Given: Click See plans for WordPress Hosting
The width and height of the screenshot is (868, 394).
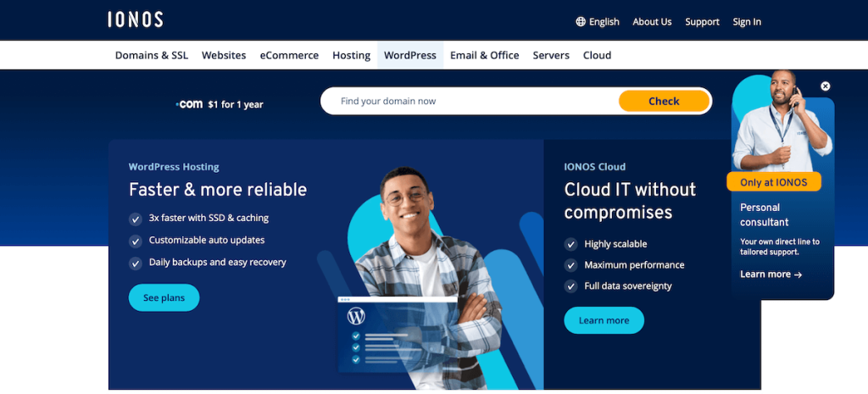Looking at the screenshot, I should [164, 297].
